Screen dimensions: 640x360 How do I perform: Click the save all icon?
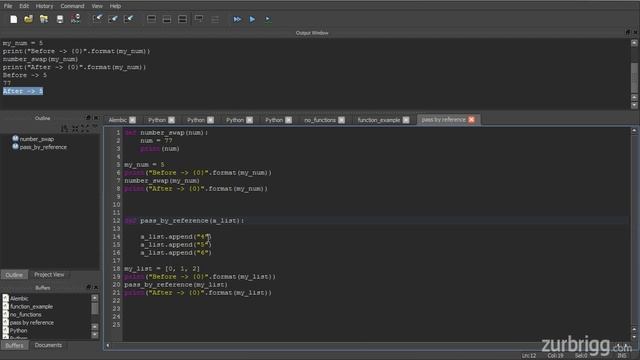76,19
